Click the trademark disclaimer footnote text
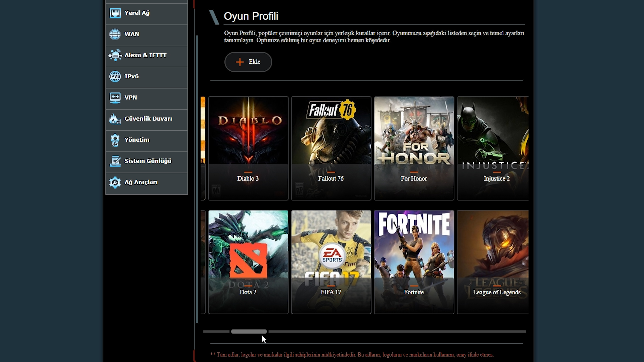This screenshot has height=362, width=644. click(x=352, y=355)
